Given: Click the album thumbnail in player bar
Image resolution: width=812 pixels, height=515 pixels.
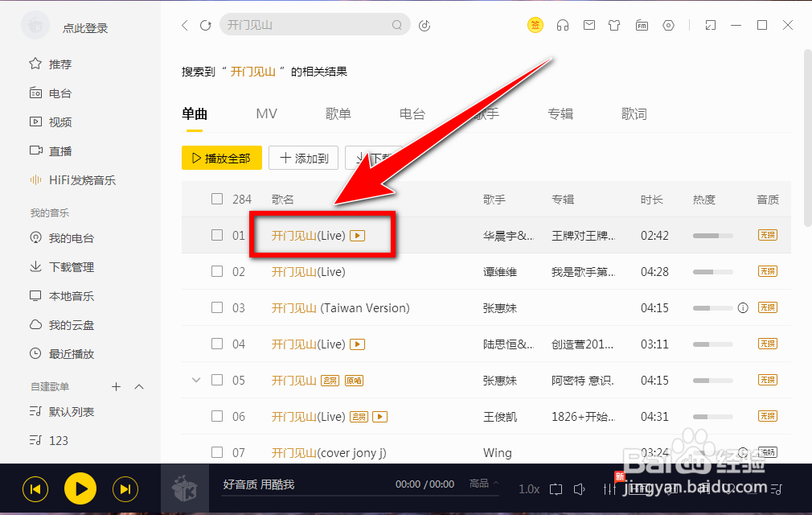Looking at the screenshot, I should click(185, 489).
